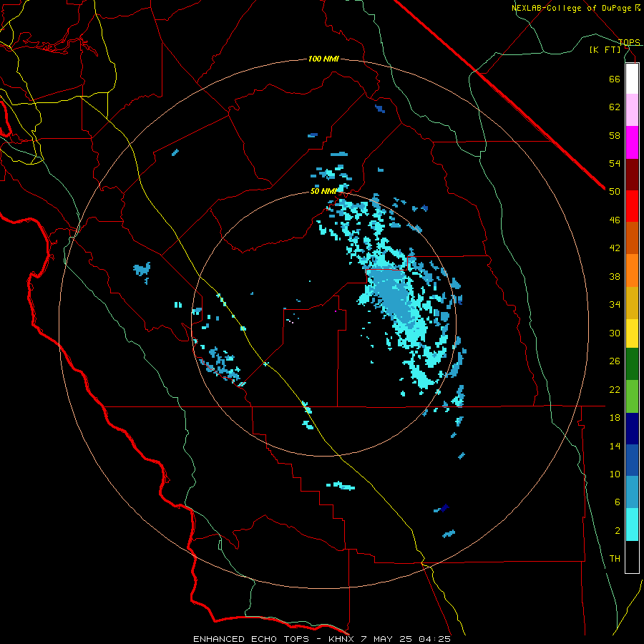Click the 50 NMI range ring label
Screen dimensions: 644x644
pos(323,191)
